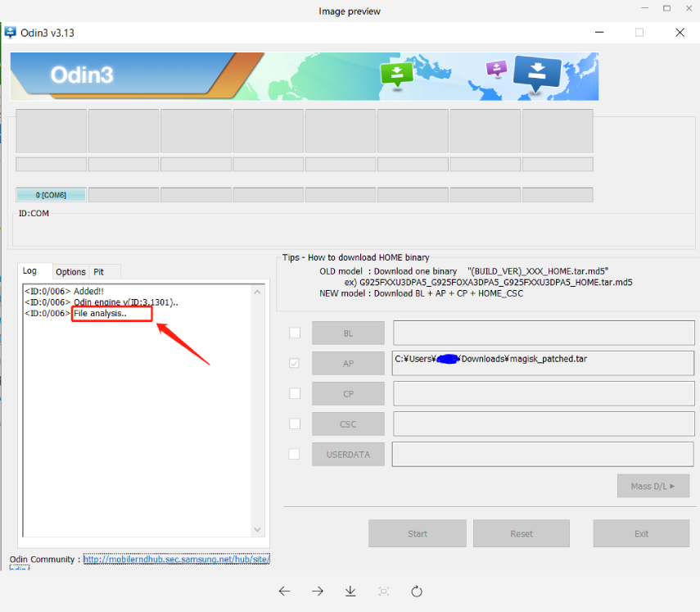
Task: Click the Odin3 app icon in title bar
Action: tap(10, 33)
